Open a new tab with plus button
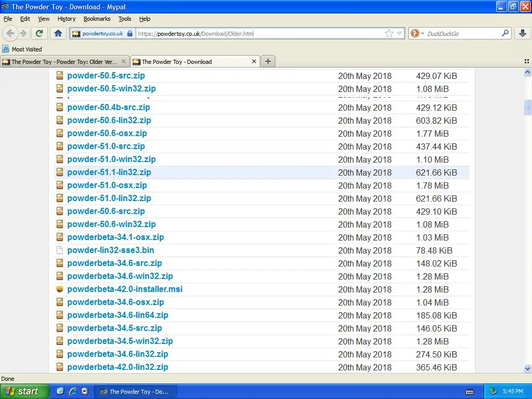Viewport: 532px width, 399px height. click(268, 61)
